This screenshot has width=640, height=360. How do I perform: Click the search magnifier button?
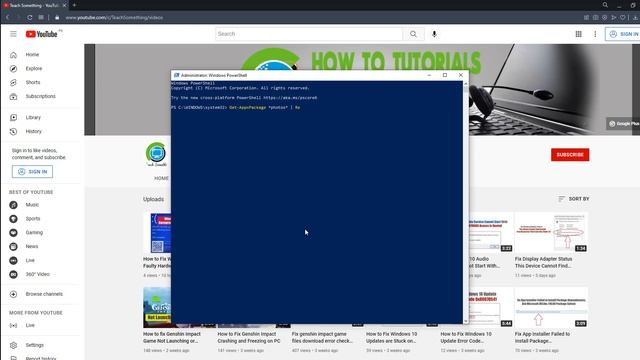[x=413, y=34]
